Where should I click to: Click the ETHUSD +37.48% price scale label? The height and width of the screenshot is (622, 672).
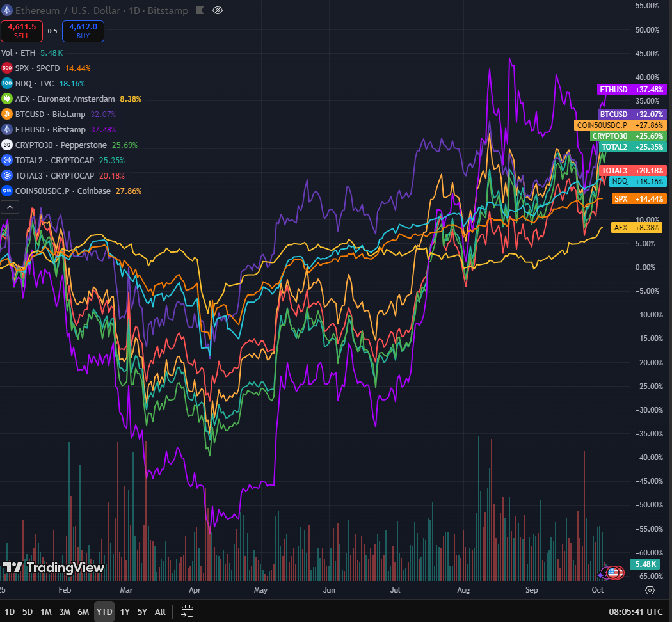point(632,89)
